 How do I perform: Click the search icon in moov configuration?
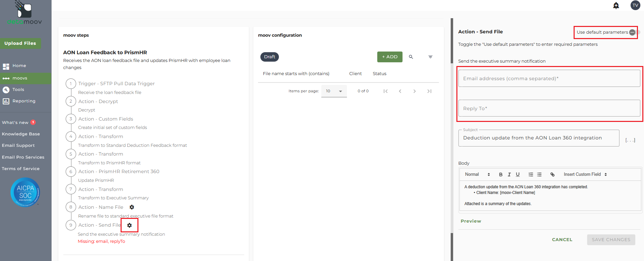[x=411, y=57]
